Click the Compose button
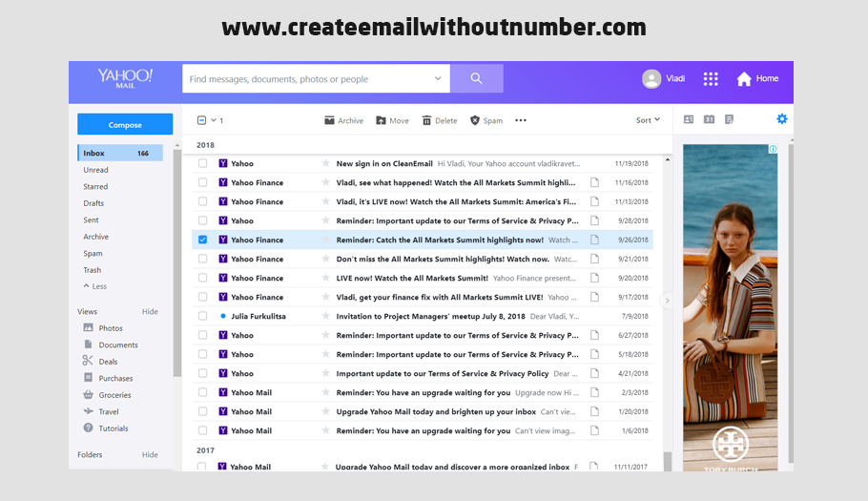 click(x=125, y=125)
